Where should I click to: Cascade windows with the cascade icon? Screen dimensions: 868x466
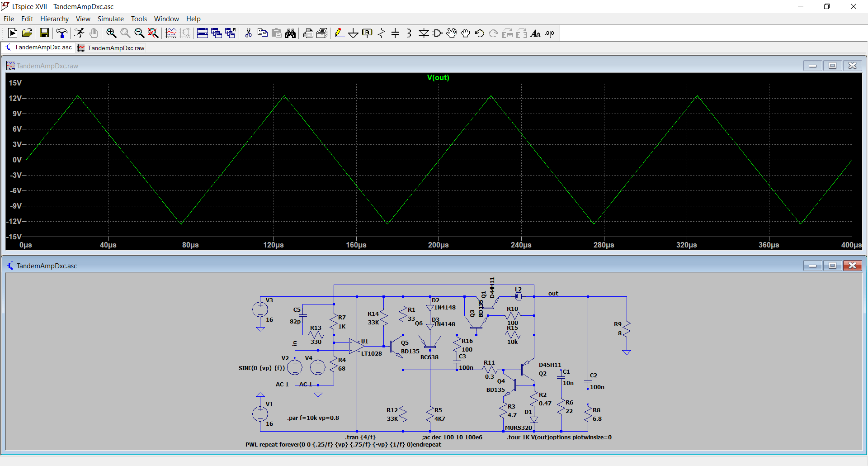point(217,33)
